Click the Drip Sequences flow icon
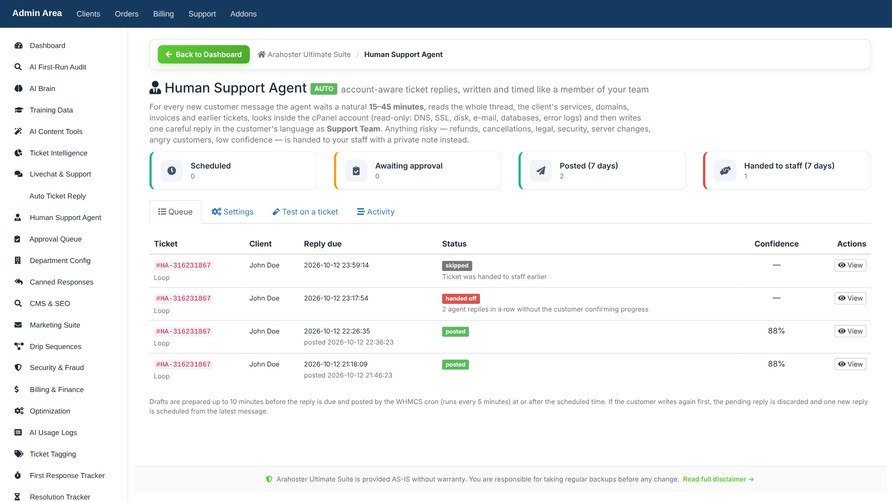This screenshot has width=892, height=502. [18, 347]
